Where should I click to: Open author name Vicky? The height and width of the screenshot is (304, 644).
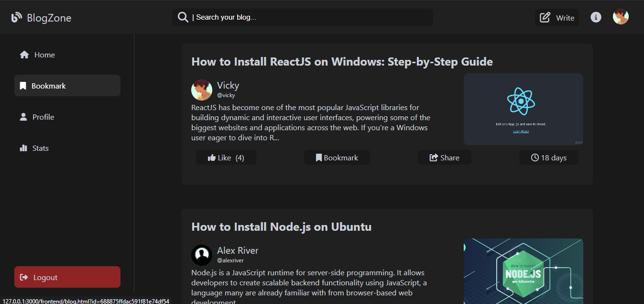coord(228,85)
